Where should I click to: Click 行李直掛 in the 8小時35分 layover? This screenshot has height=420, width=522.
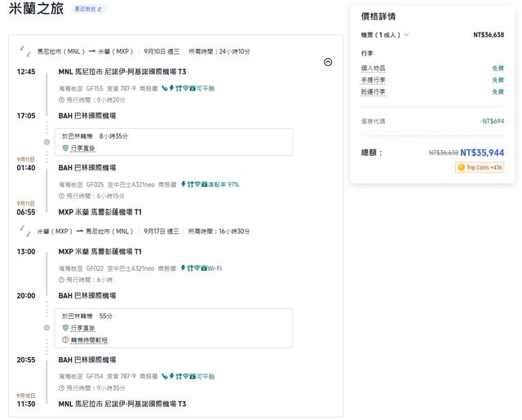(x=82, y=148)
